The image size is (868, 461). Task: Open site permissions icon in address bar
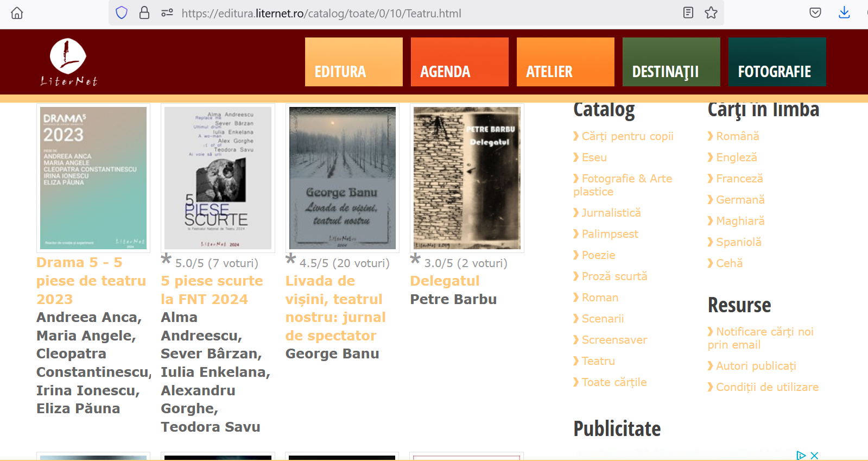coord(167,13)
